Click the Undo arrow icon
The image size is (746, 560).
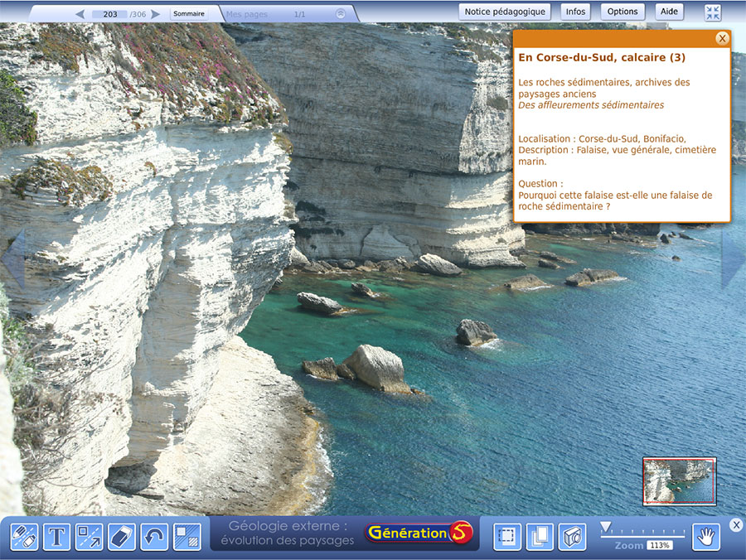(154, 537)
